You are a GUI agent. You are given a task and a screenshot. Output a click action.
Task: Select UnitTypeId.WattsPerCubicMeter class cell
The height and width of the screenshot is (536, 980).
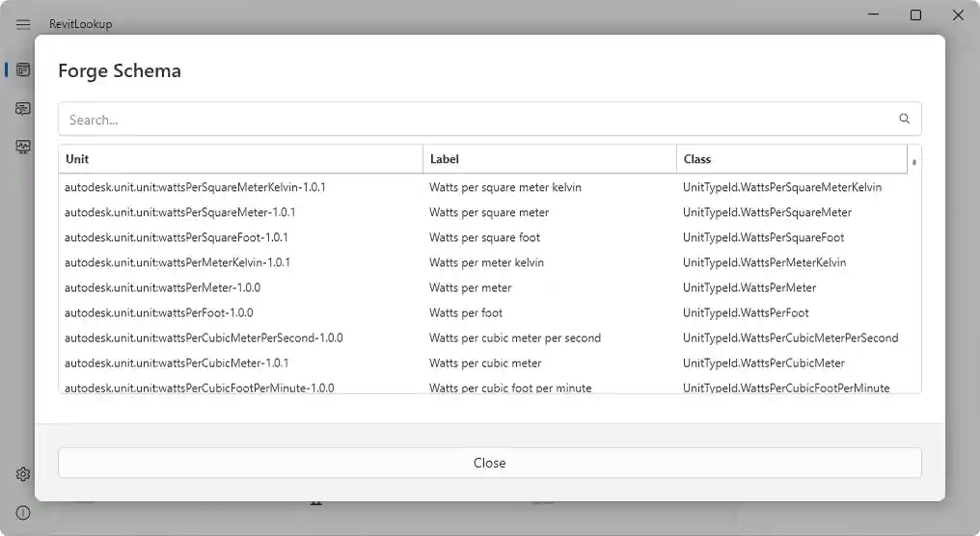763,363
